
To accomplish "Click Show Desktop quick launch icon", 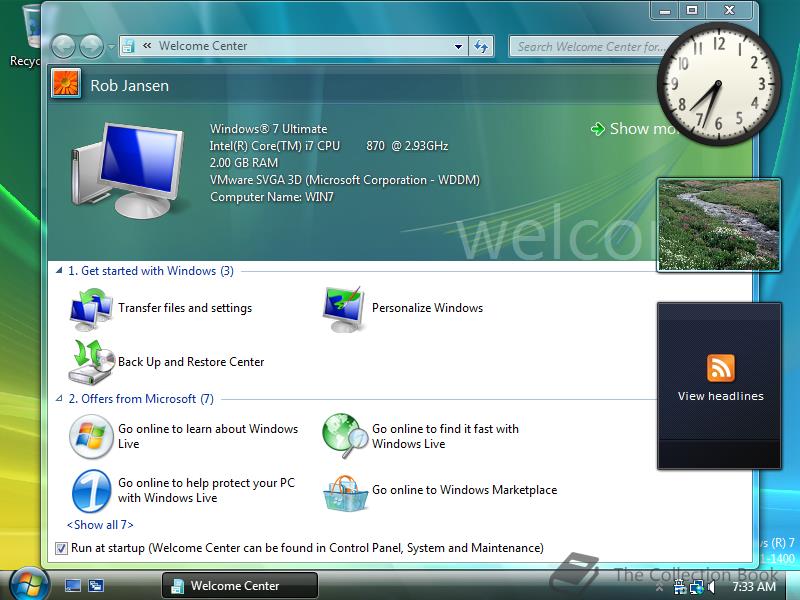I will tap(72, 586).
